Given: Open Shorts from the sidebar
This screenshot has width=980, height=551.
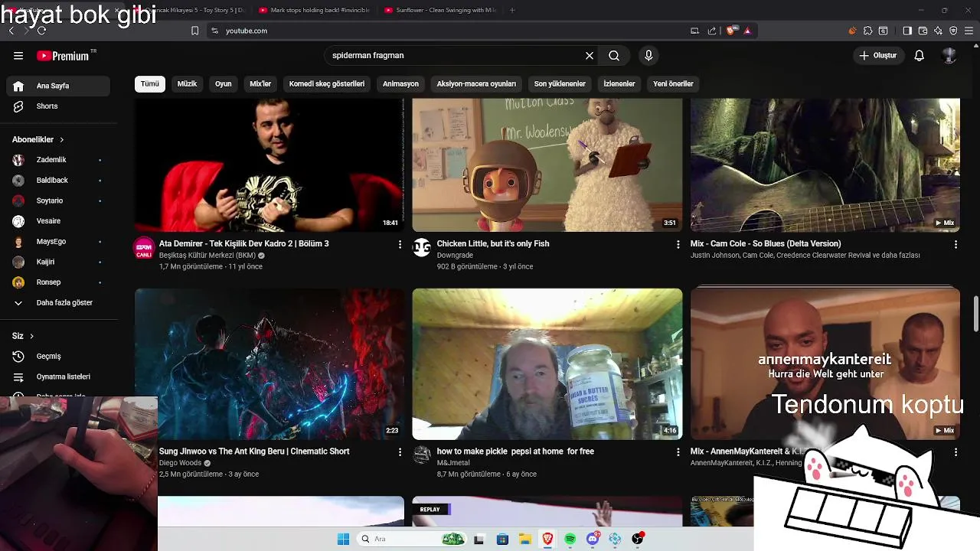Looking at the screenshot, I should tap(58, 106).
